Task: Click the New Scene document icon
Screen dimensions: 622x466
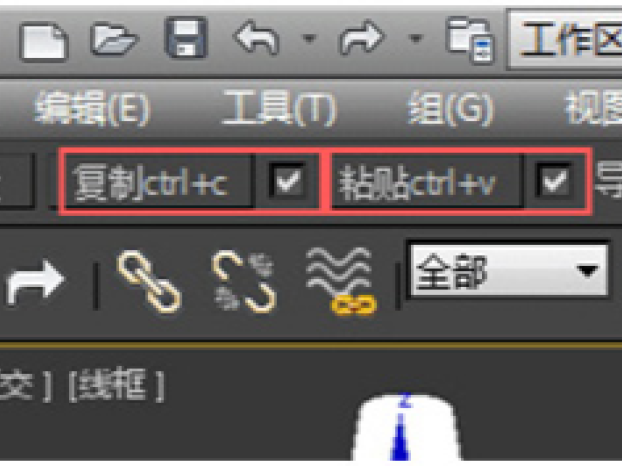Action: [x=44, y=42]
